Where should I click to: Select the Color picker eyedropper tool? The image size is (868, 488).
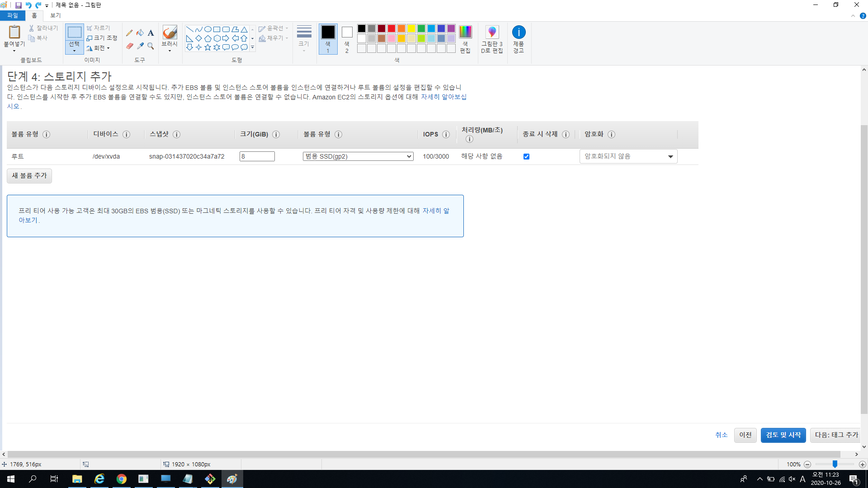click(x=140, y=46)
